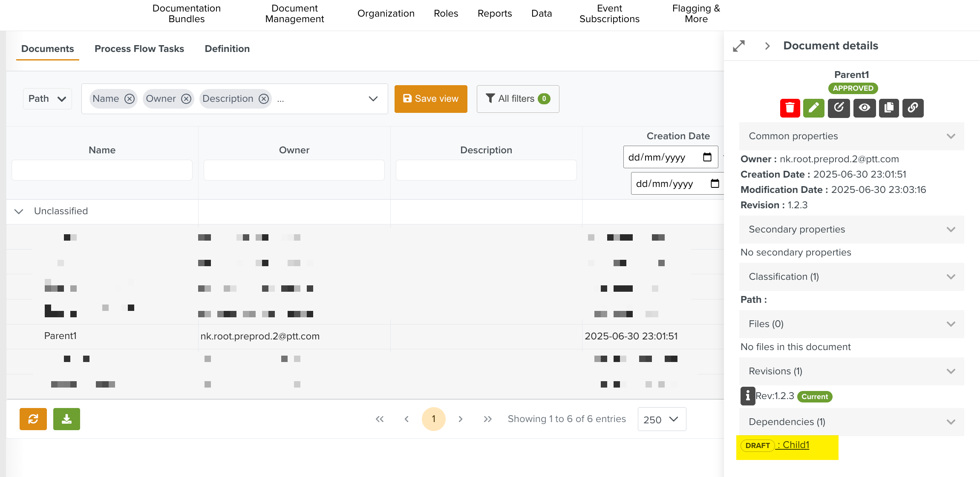Collapse the Unclassified group row
The width and height of the screenshot is (980, 477).
click(19, 211)
